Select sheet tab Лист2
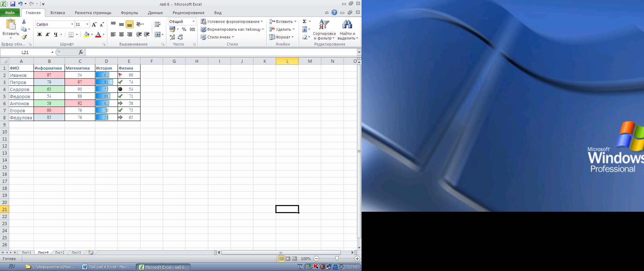 point(60,252)
